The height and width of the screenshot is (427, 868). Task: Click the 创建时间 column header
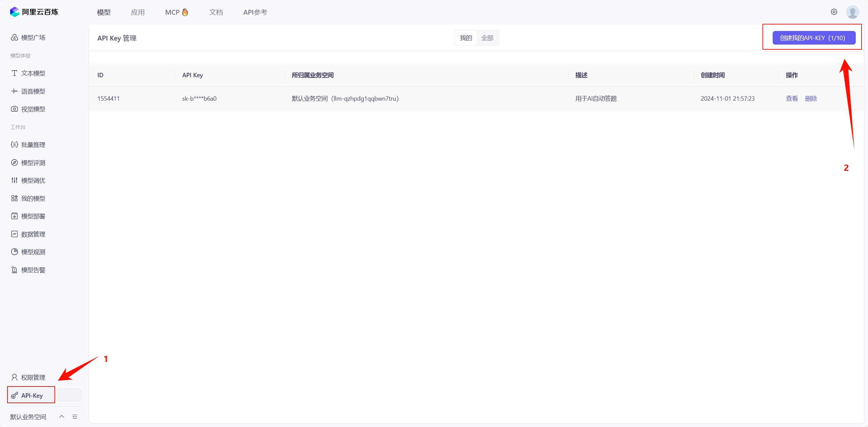pos(713,75)
